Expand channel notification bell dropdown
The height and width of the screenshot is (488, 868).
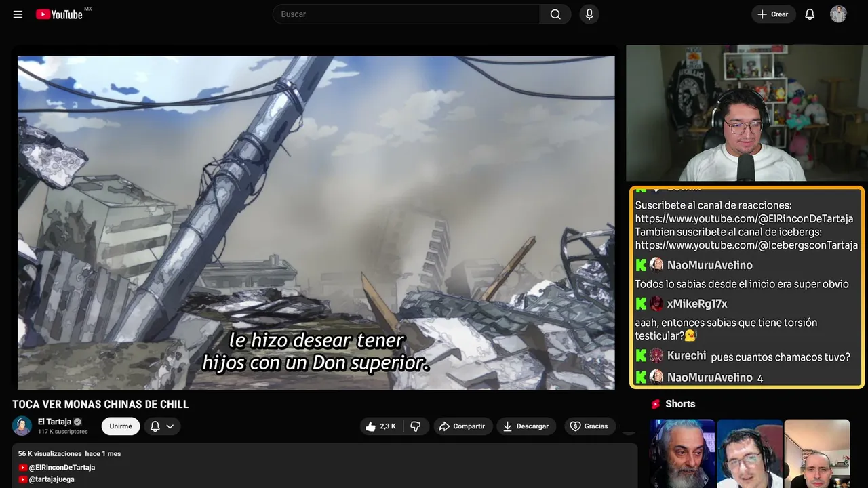[162, 426]
